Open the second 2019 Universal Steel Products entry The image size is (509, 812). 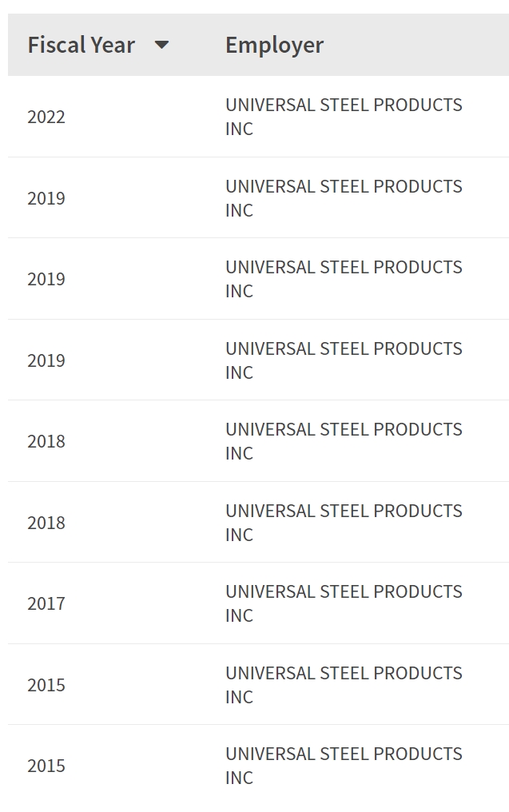(344, 279)
